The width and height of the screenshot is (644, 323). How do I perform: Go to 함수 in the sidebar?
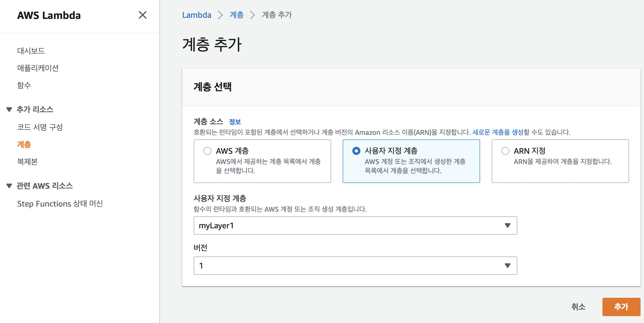coord(24,85)
